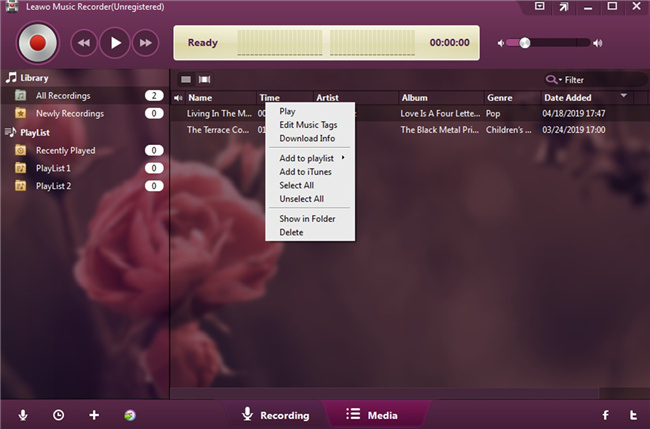Skip forward to the next track

coord(146,43)
